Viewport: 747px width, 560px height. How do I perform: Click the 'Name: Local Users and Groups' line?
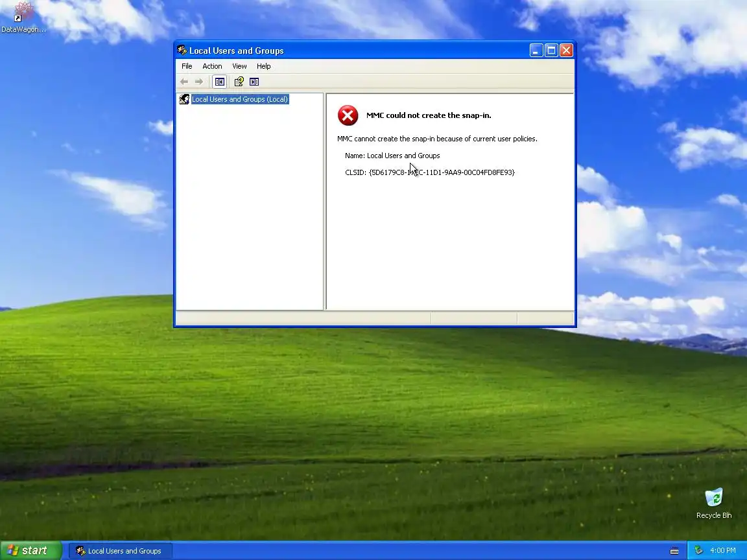pos(392,156)
